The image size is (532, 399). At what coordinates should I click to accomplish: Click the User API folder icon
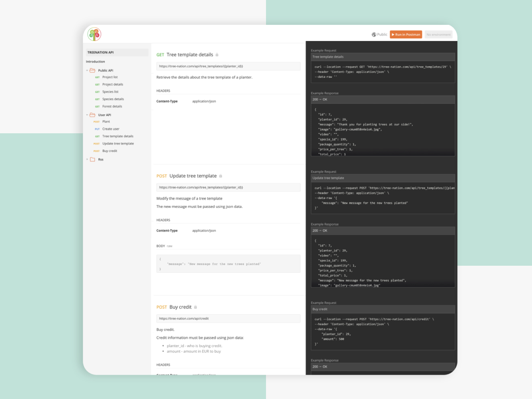pyautogui.click(x=92, y=115)
